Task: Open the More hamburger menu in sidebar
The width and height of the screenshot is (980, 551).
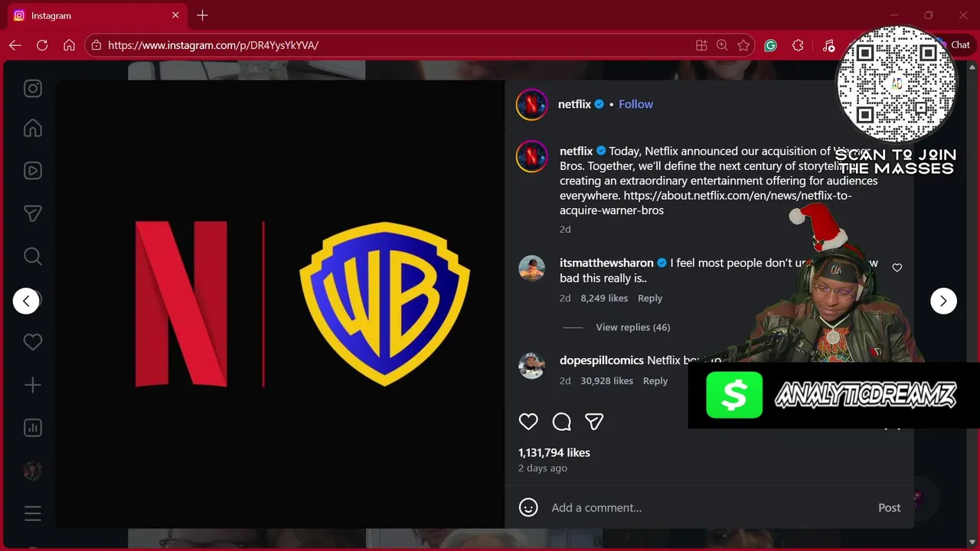Action: tap(32, 514)
